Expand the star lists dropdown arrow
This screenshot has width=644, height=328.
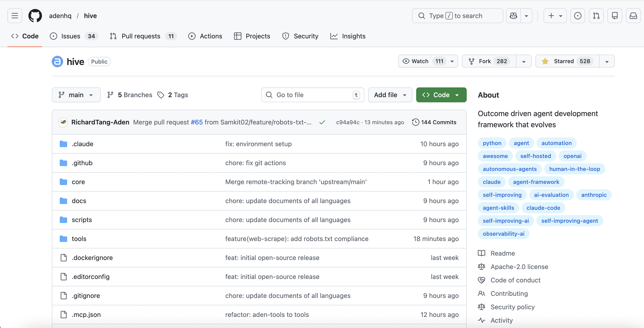(x=607, y=61)
